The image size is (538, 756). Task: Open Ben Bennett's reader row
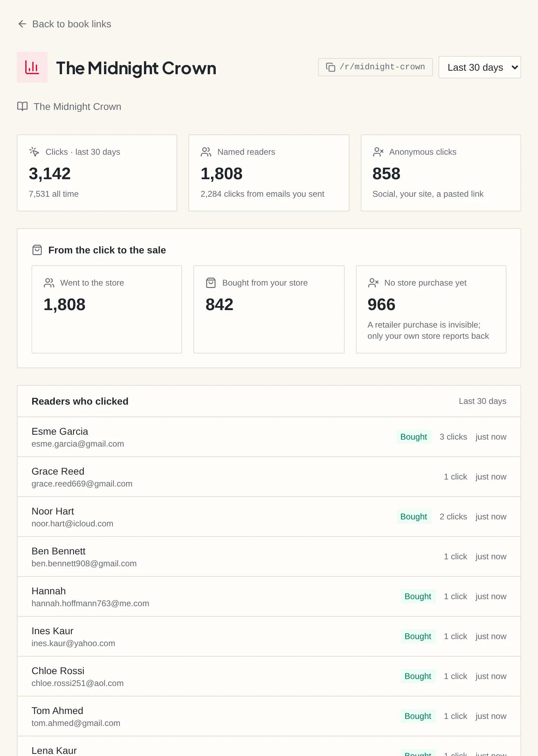click(269, 556)
